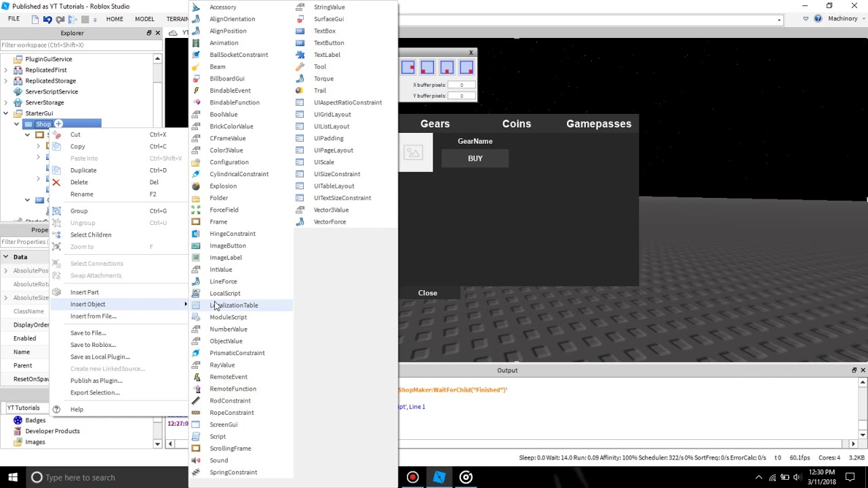
Task: Set anchor to bottom-center in plugin window
Action: coord(447,67)
